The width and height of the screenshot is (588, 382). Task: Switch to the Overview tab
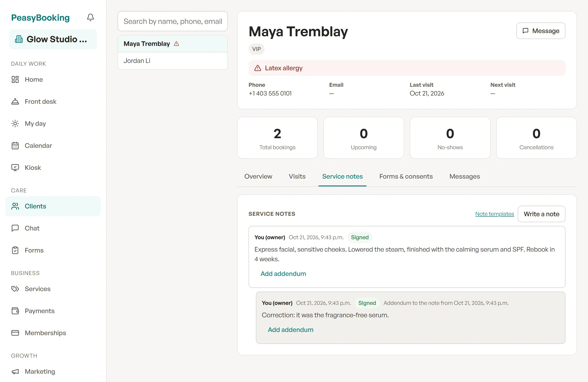(258, 176)
